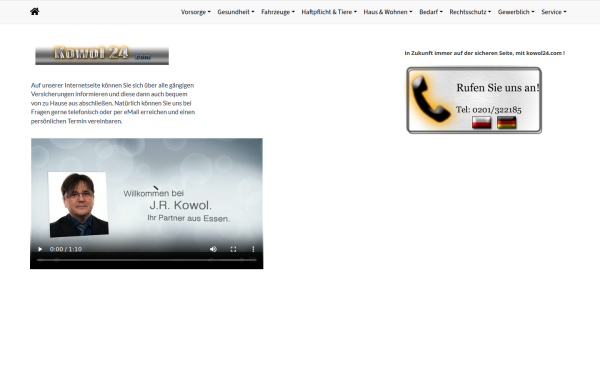Open the Service dropdown menu
Image resolution: width=600 pixels, height=375 pixels.
[554, 12]
